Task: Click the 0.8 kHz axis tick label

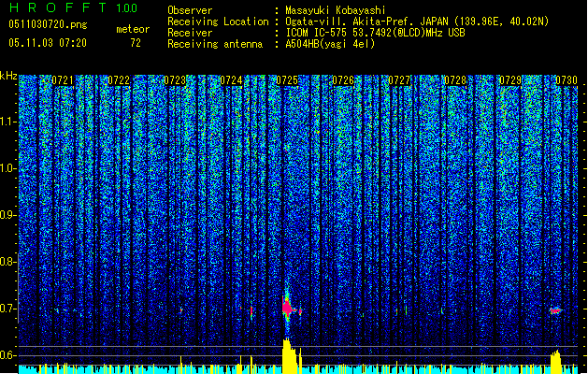Action: [8, 262]
